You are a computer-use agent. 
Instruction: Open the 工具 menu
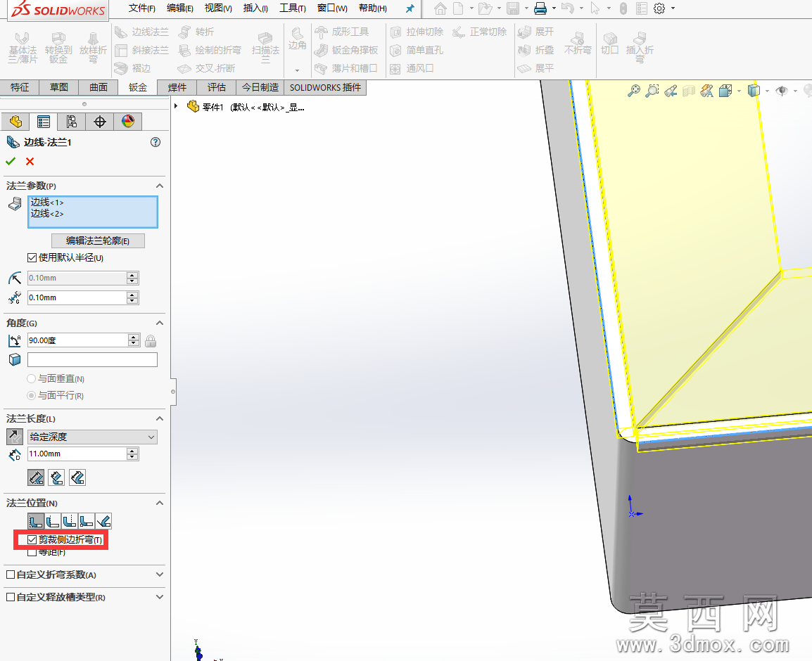293,8
